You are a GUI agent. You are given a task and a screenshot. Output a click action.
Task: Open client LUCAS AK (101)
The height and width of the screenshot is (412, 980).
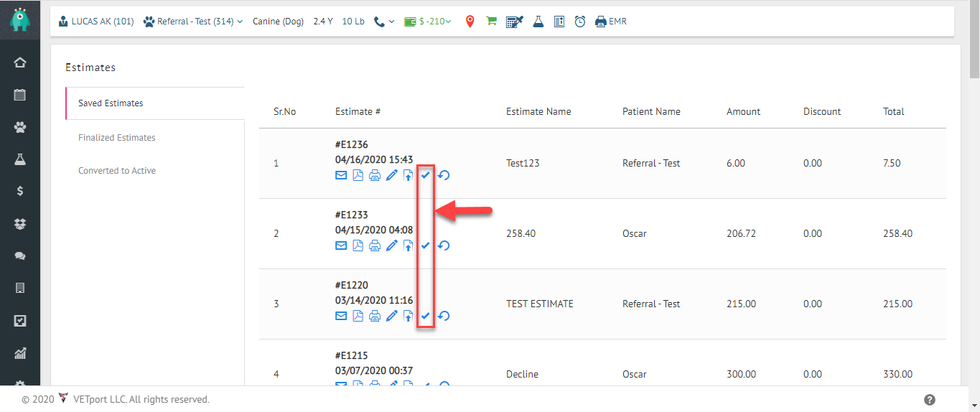pos(95,22)
